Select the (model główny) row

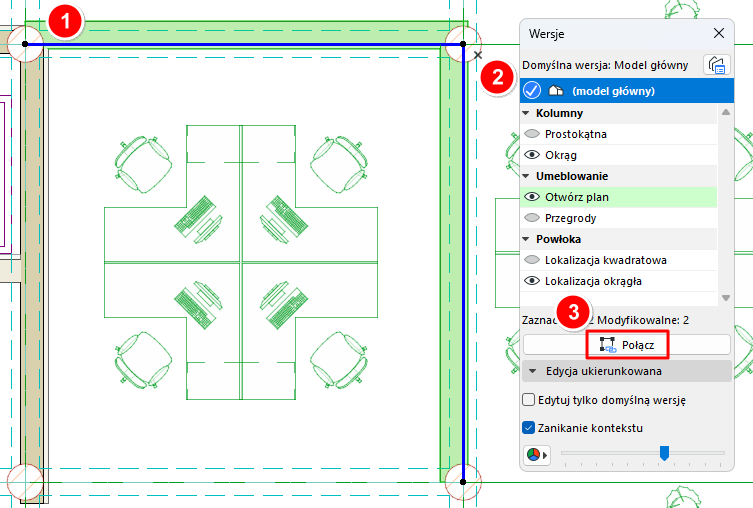coord(627,91)
